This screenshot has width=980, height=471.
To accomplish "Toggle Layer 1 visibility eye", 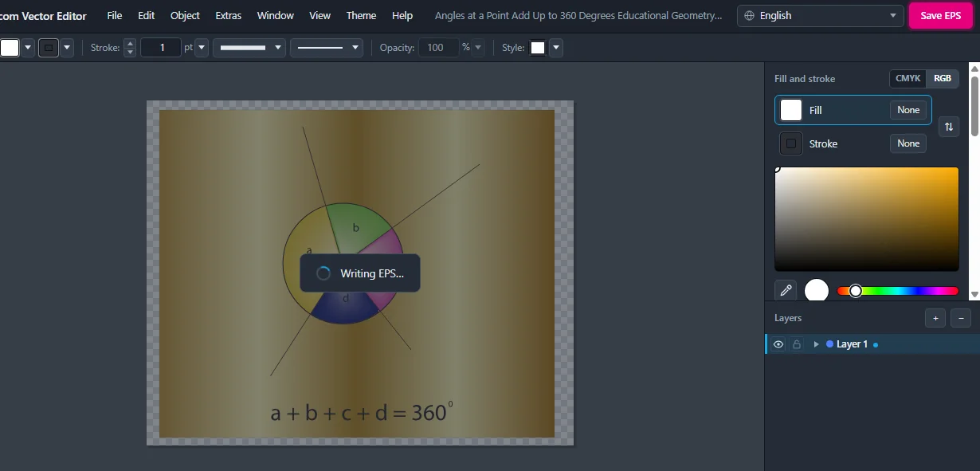I will coord(779,344).
